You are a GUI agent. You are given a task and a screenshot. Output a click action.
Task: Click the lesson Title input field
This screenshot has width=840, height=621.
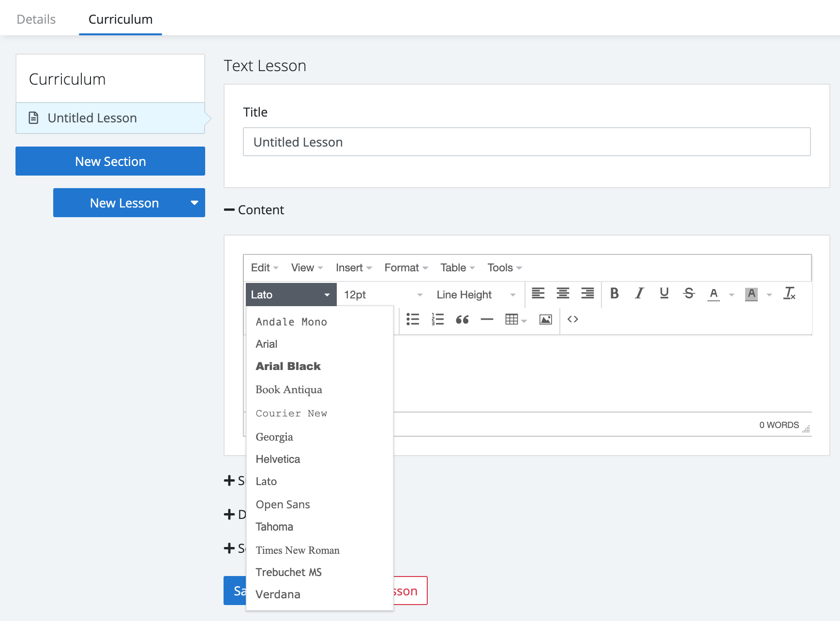tap(526, 142)
